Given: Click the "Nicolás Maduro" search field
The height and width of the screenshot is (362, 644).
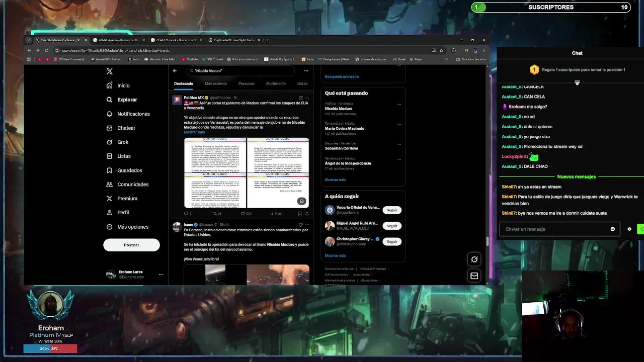Looking at the screenshot, I should [240, 71].
